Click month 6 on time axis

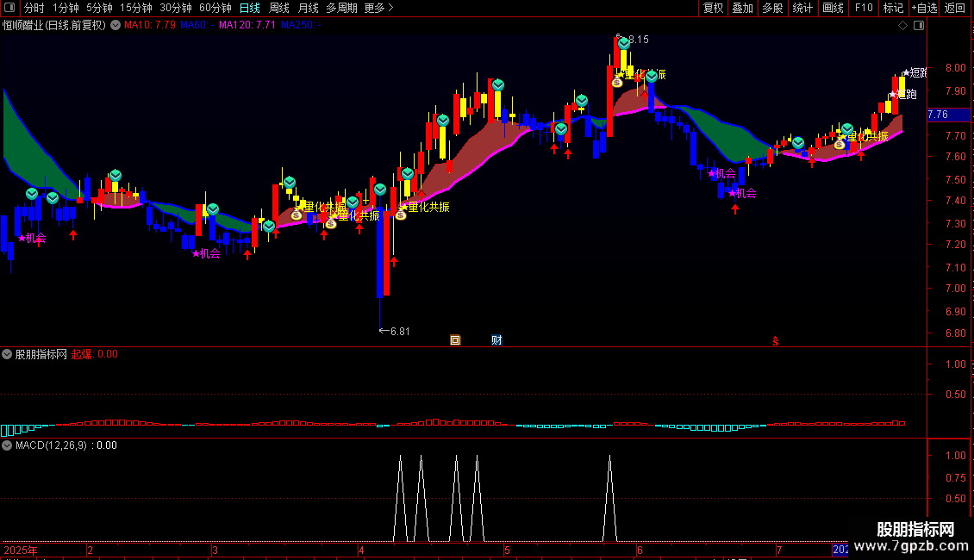coord(640,551)
